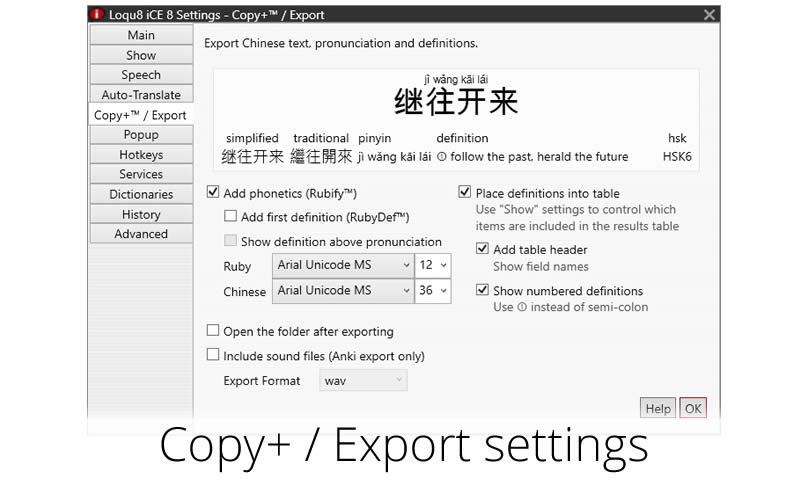Click the Help button

658,408
